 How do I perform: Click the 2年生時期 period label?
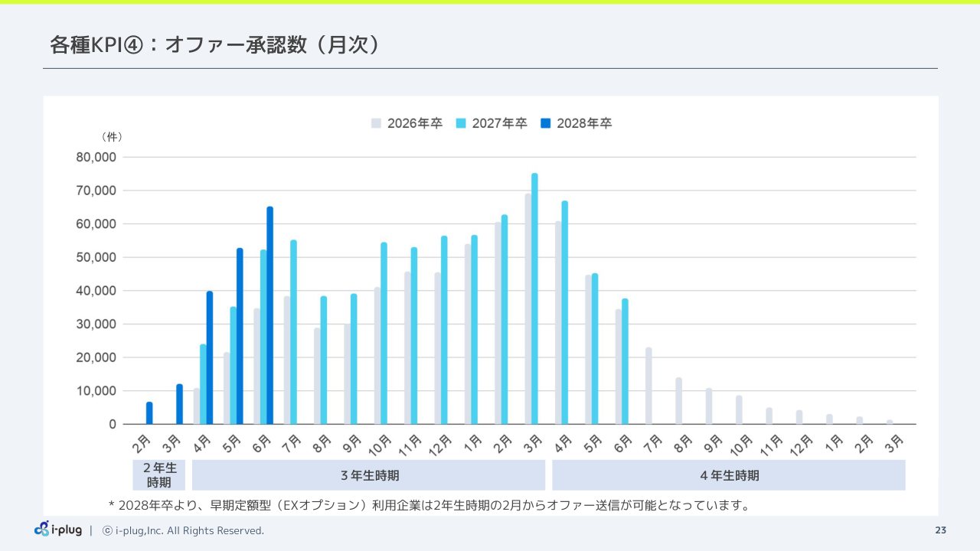click(x=159, y=474)
